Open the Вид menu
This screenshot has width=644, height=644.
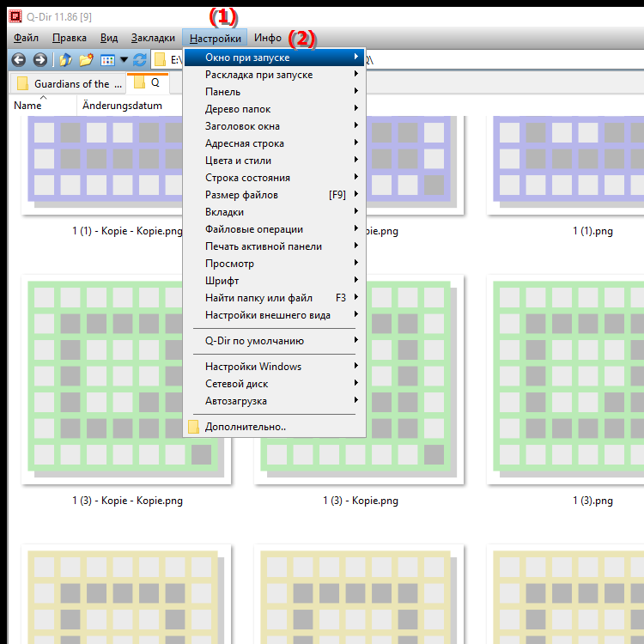109,38
